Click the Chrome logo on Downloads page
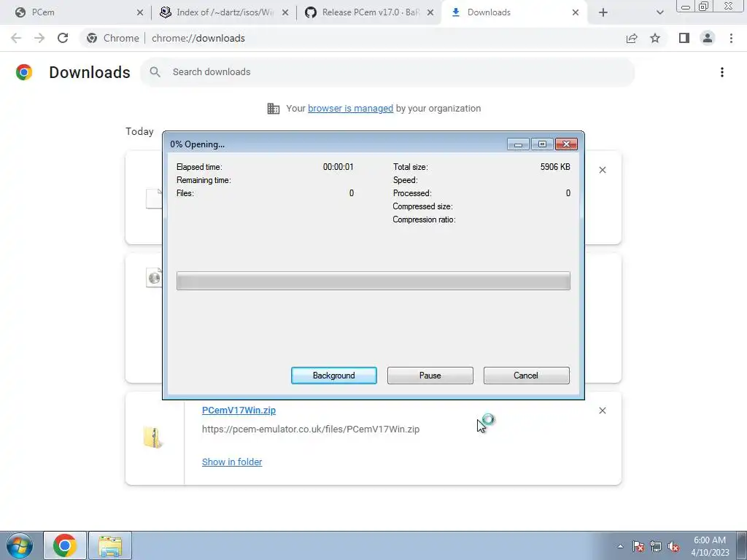Image resolution: width=747 pixels, height=560 pixels. [x=24, y=72]
